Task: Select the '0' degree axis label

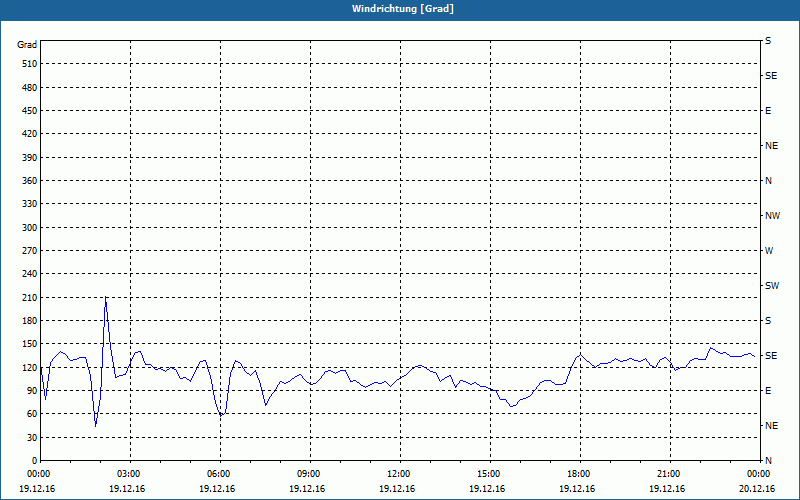Action: [x=34, y=461]
